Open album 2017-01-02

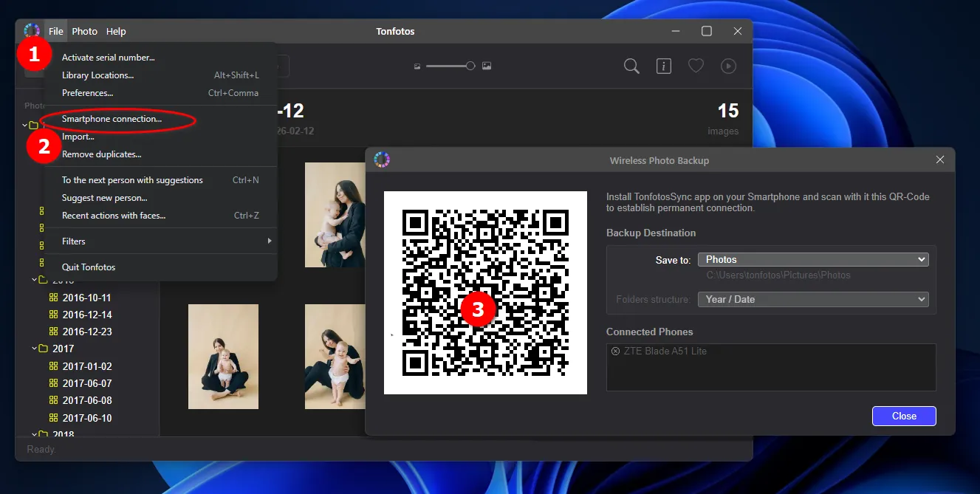[x=87, y=366]
